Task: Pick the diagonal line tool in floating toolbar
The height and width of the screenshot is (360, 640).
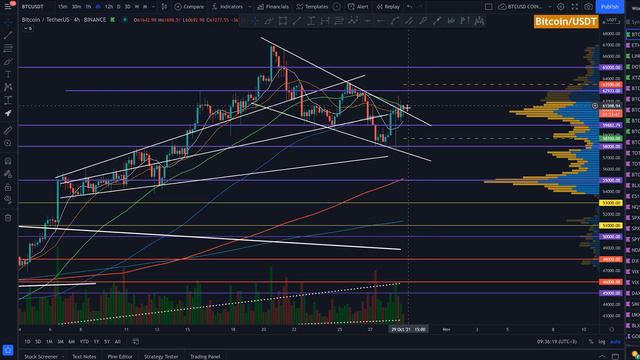Action: click(297, 20)
